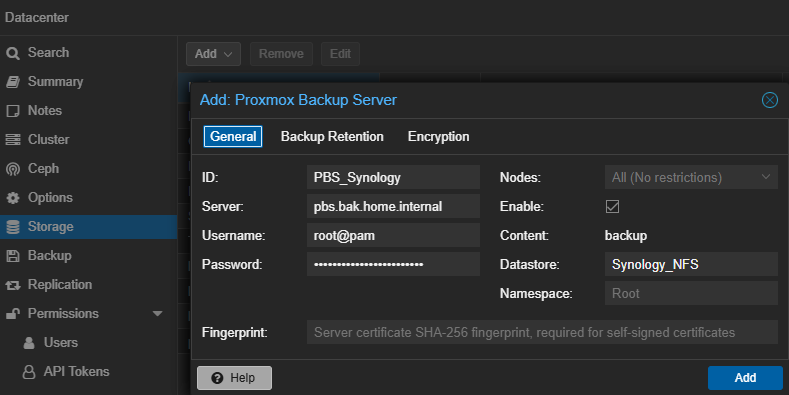Click the Replication arrows icon
789x395 pixels.
coord(13,285)
